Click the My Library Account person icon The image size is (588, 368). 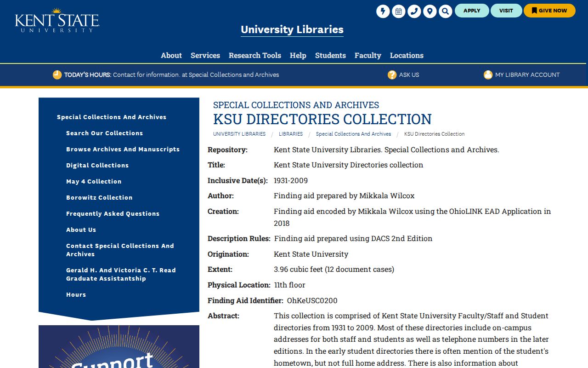488,75
